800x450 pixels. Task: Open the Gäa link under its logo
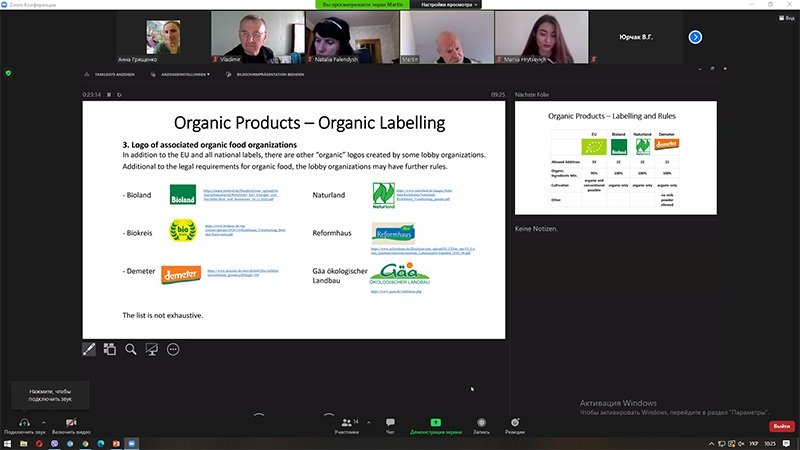pyautogui.click(x=396, y=291)
